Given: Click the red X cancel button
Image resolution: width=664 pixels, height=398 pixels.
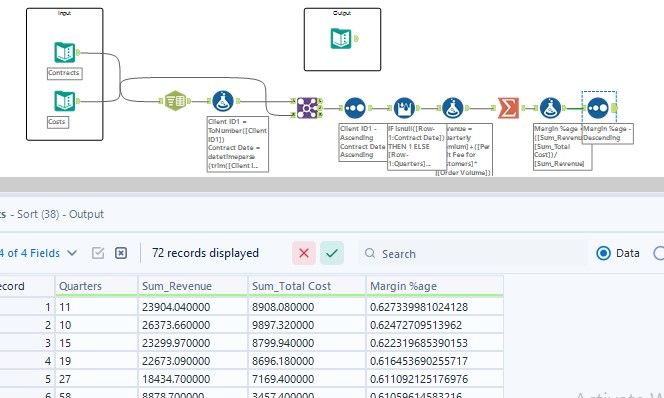Looking at the screenshot, I should [304, 253].
